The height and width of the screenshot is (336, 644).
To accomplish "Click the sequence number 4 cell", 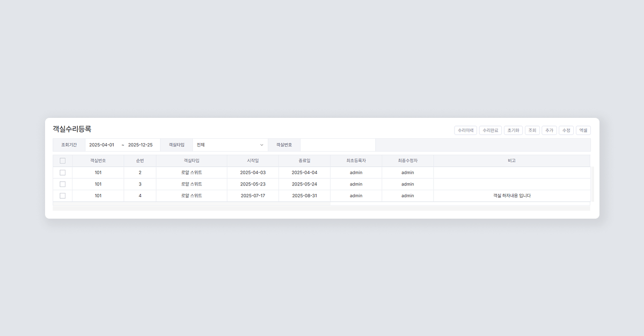I will (140, 196).
